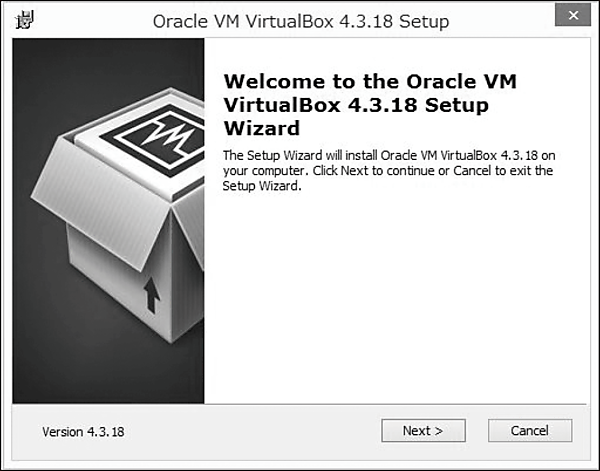Click the 'Setup Wizard.' final description line
Viewport: 600px width, 471px height.
[x=262, y=186]
